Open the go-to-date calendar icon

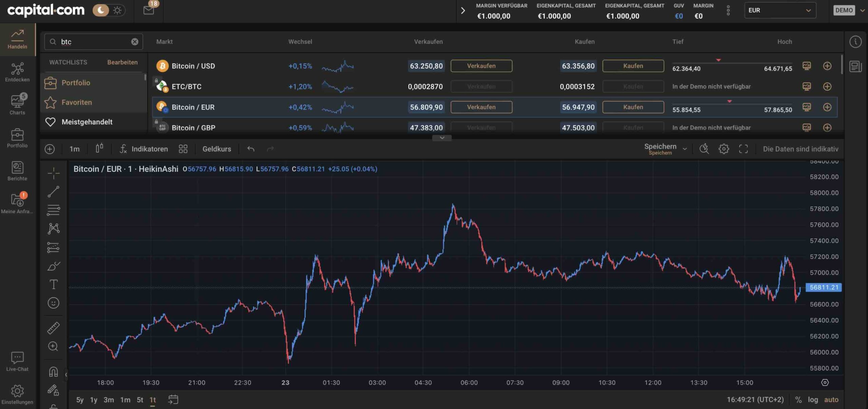coord(173,399)
